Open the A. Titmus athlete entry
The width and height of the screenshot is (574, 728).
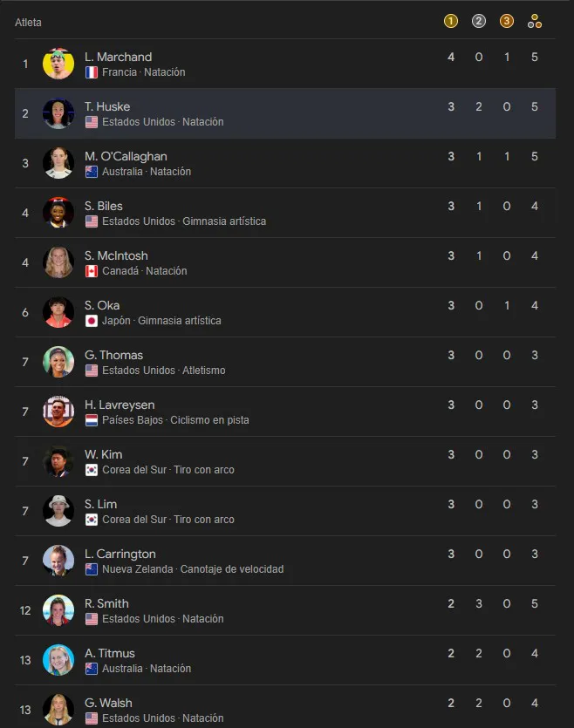[x=110, y=653]
